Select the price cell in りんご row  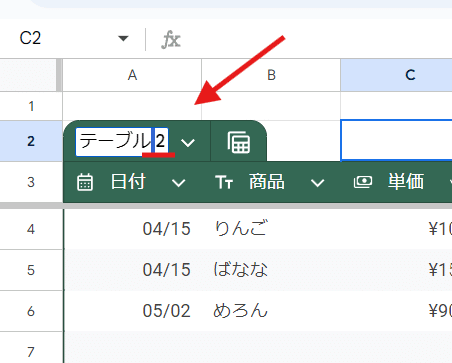396,229
